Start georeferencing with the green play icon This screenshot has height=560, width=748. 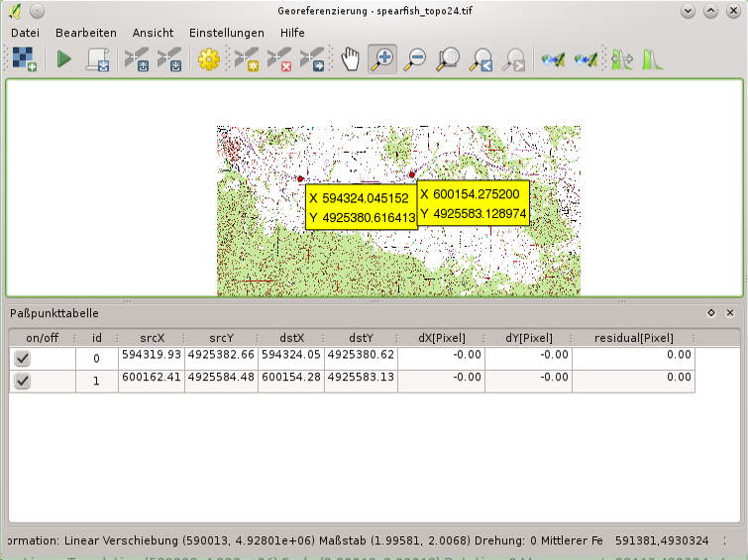[64, 59]
